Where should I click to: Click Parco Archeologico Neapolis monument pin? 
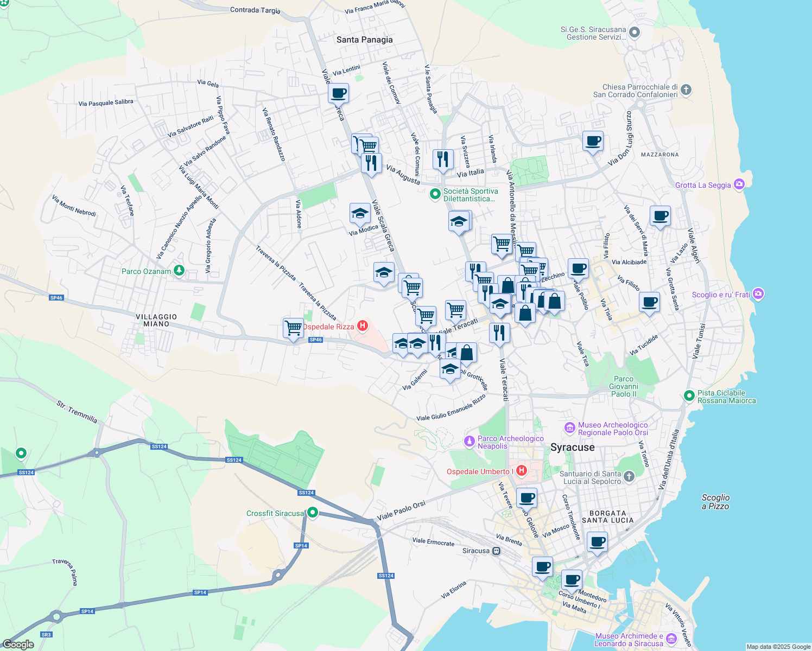pyautogui.click(x=469, y=442)
